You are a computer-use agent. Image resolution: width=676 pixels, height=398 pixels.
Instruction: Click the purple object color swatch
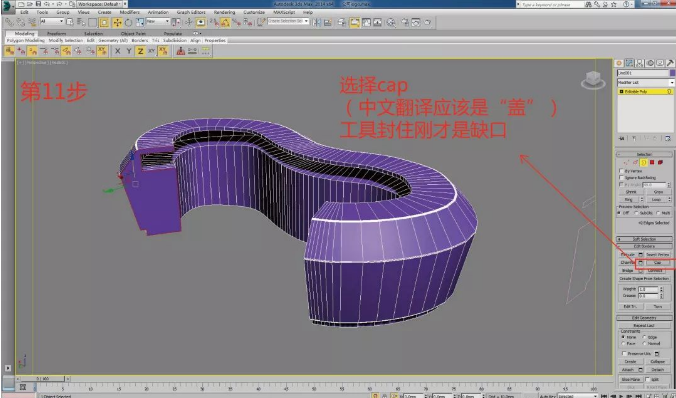pos(673,73)
